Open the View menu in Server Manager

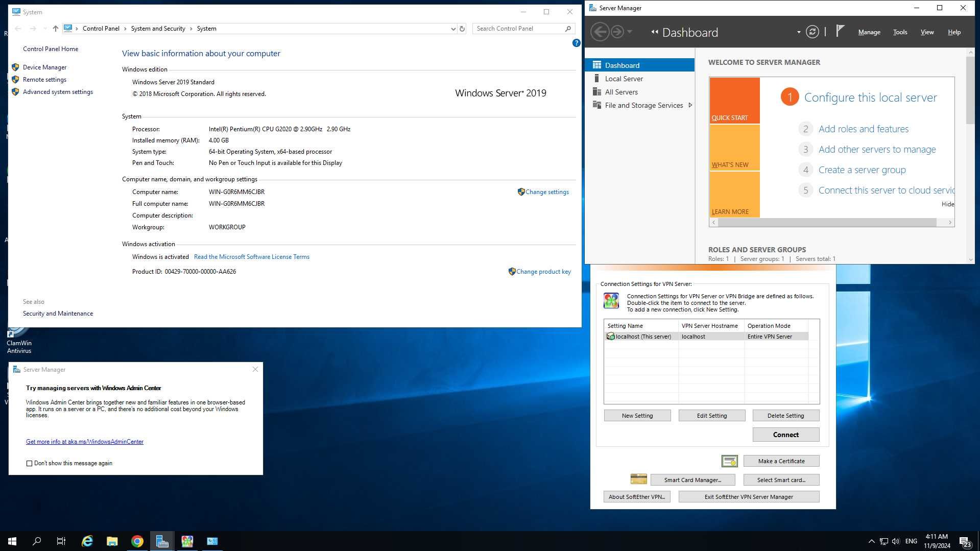pyautogui.click(x=927, y=32)
